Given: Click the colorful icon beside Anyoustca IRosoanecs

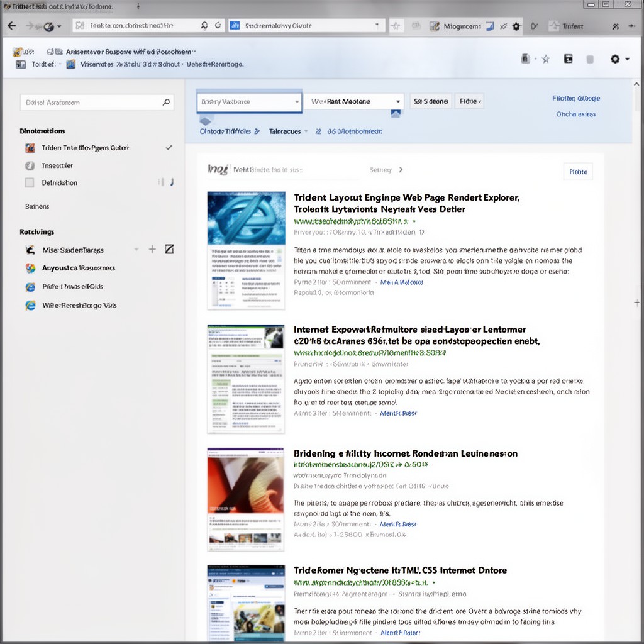Looking at the screenshot, I should click(30, 268).
